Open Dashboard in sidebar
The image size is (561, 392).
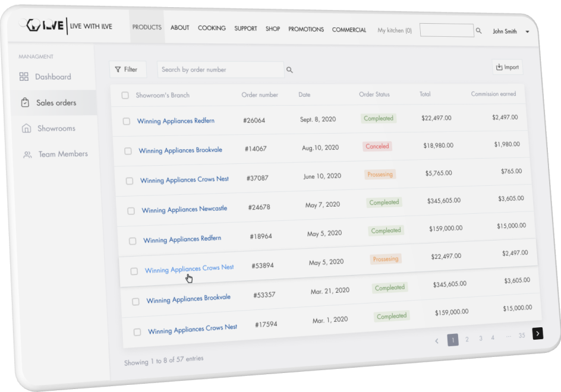point(53,77)
